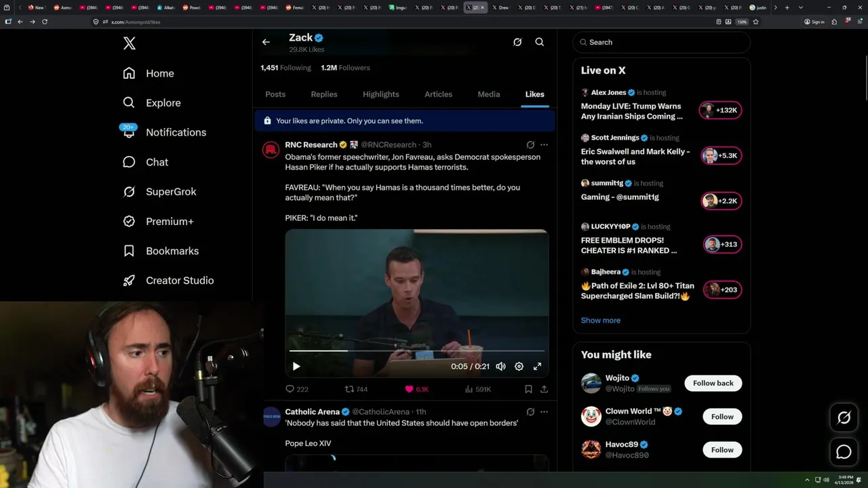
Task: Open floating Grok button
Action: point(844,418)
